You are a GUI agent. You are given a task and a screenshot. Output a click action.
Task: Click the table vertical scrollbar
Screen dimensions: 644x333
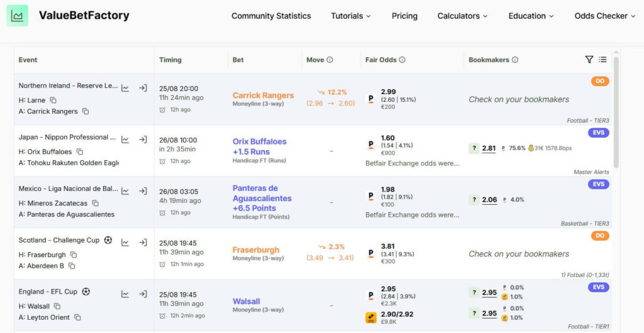pyautogui.click(x=616, y=112)
